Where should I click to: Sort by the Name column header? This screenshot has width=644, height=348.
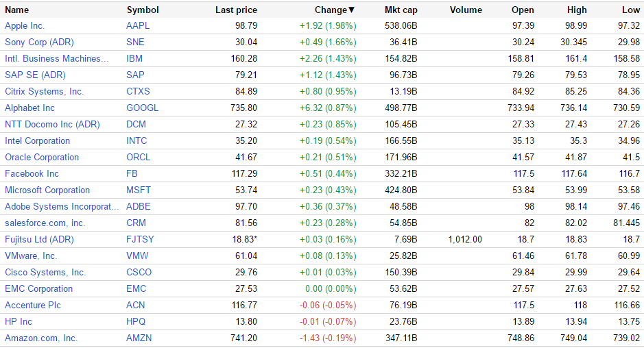coord(17,10)
